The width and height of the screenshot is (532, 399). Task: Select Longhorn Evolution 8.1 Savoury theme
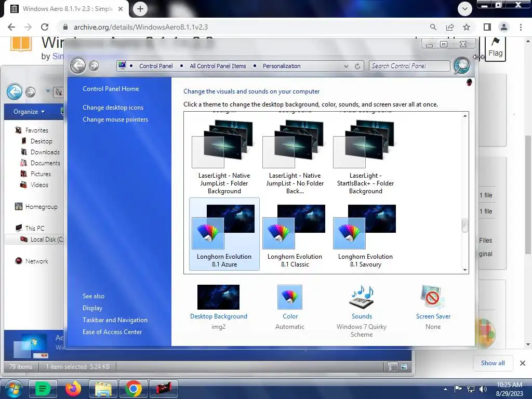(x=365, y=234)
